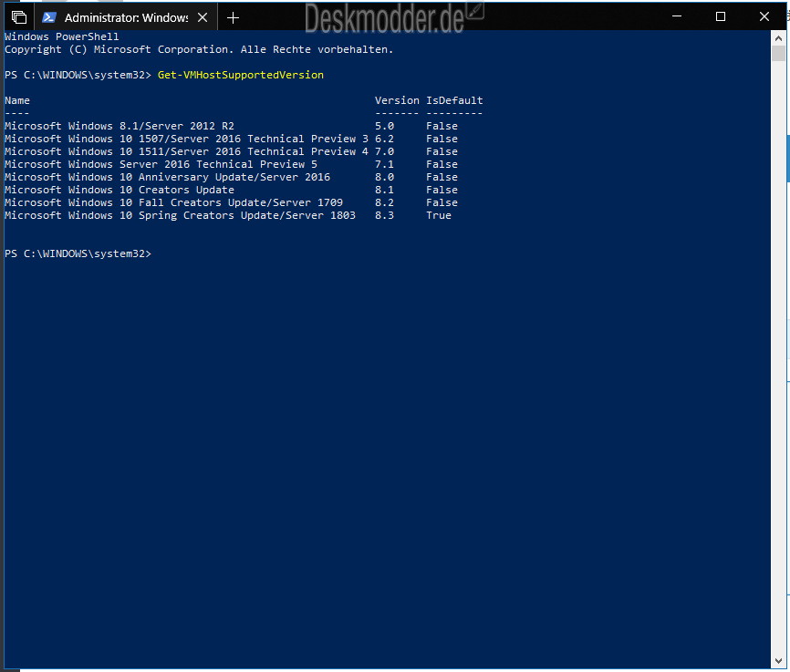The width and height of the screenshot is (790, 672).
Task: Click version value 7.0
Action: click(x=384, y=151)
